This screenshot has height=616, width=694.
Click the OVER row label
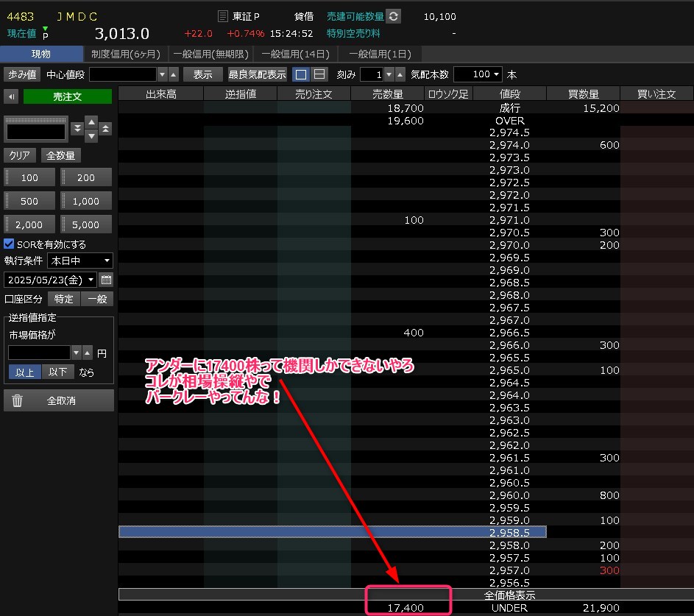pos(510,121)
